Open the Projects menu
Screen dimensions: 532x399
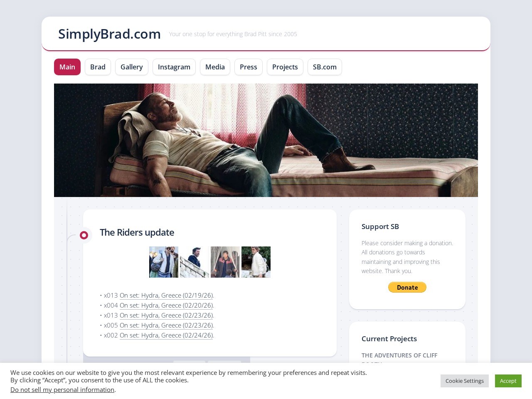pyautogui.click(x=285, y=67)
